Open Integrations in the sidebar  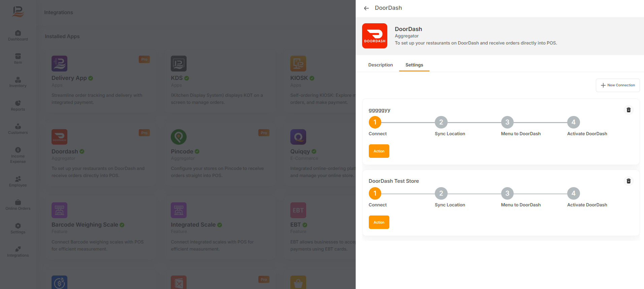[18, 252]
